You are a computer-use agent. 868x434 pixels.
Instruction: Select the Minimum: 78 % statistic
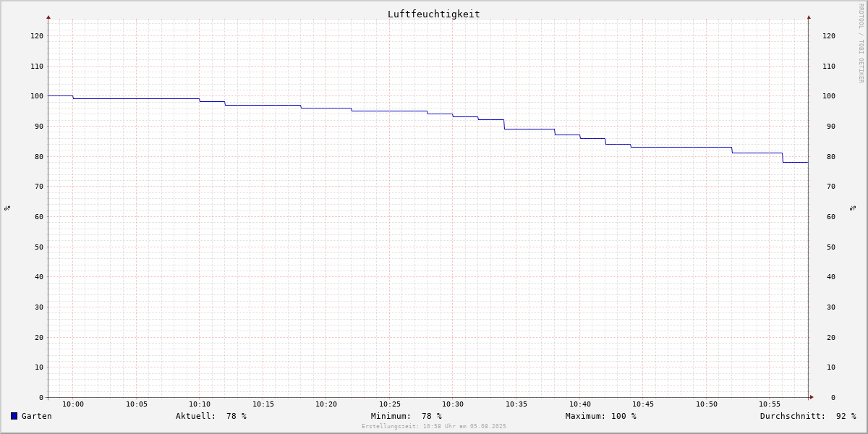(x=407, y=416)
